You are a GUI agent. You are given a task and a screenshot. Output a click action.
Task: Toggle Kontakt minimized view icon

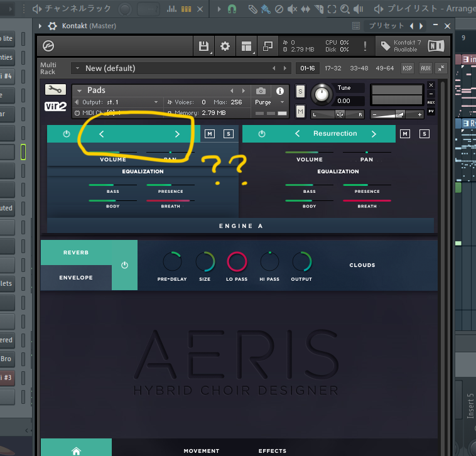(x=268, y=46)
